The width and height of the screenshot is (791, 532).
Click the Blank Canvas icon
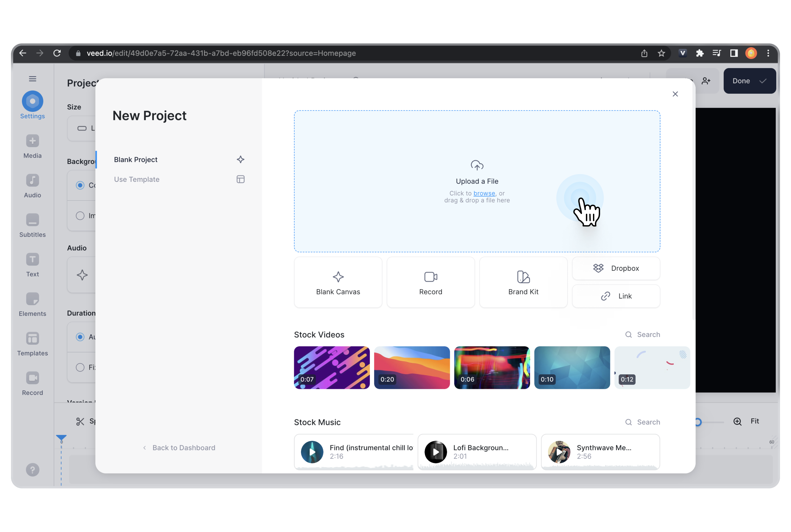(338, 276)
